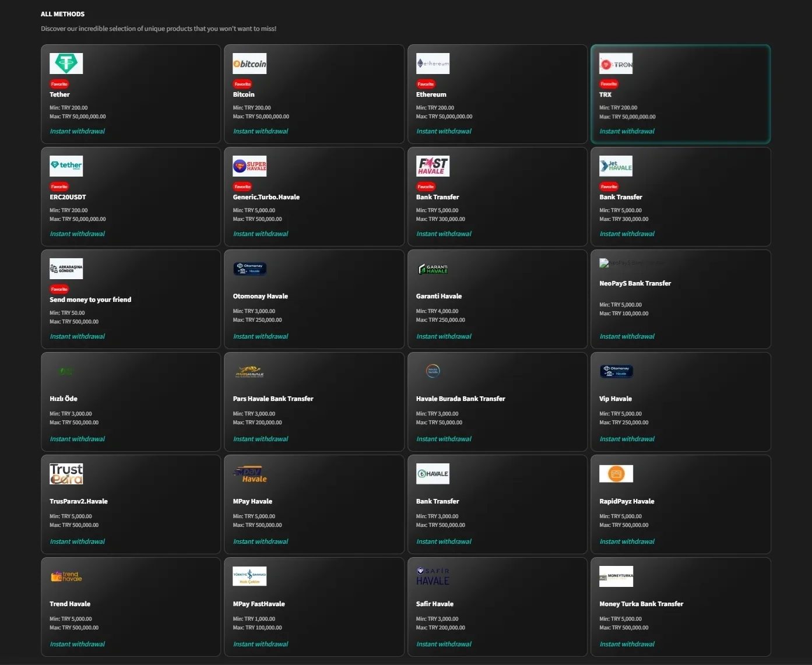Click the RapidPayz Havale title
812x665 pixels.
(627, 501)
